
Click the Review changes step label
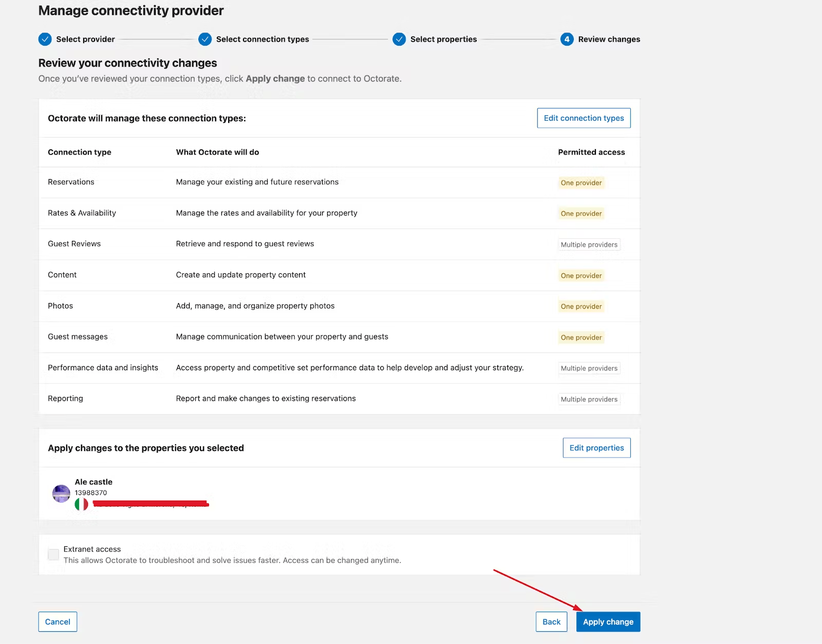(x=609, y=39)
